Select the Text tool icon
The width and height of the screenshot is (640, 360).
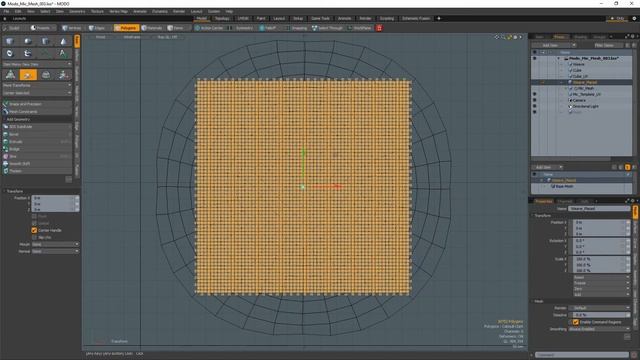pyautogui.click(x=63, y=53)
